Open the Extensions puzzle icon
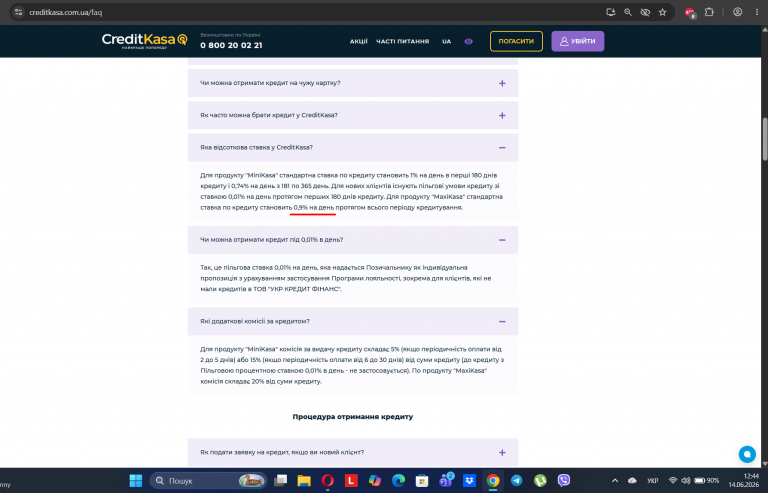Screen dimensions: 768x493 [x=709, y=12]
